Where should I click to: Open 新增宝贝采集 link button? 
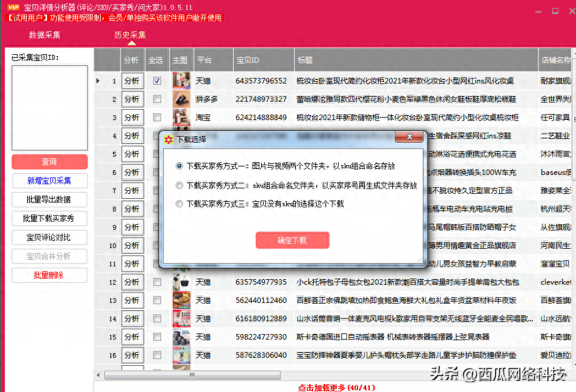[49, 180]
